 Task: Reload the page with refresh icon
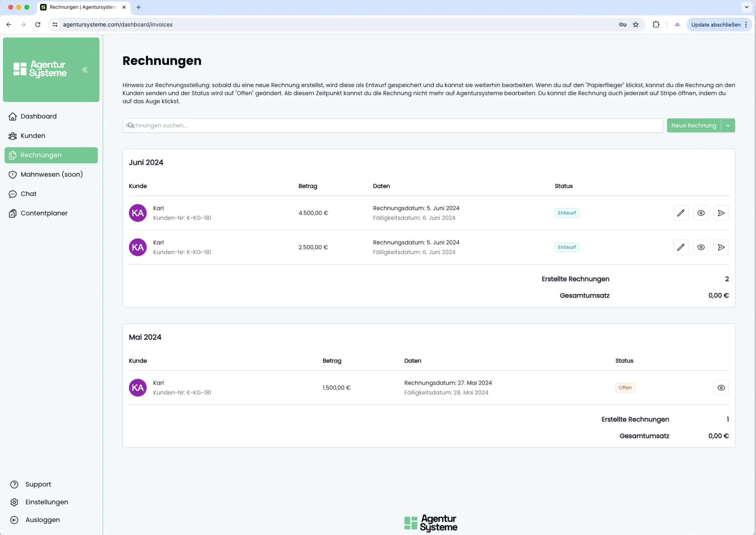point(38,25)
